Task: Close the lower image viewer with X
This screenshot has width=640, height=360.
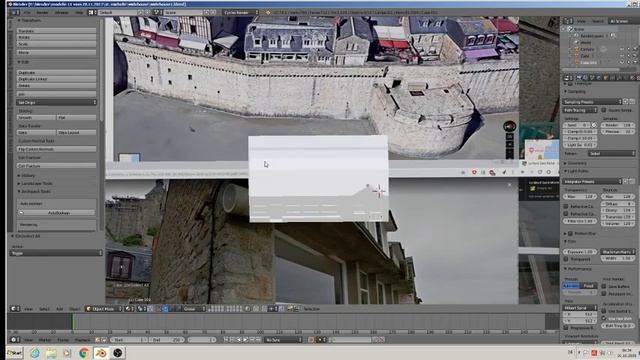Action: click(509, 185)
